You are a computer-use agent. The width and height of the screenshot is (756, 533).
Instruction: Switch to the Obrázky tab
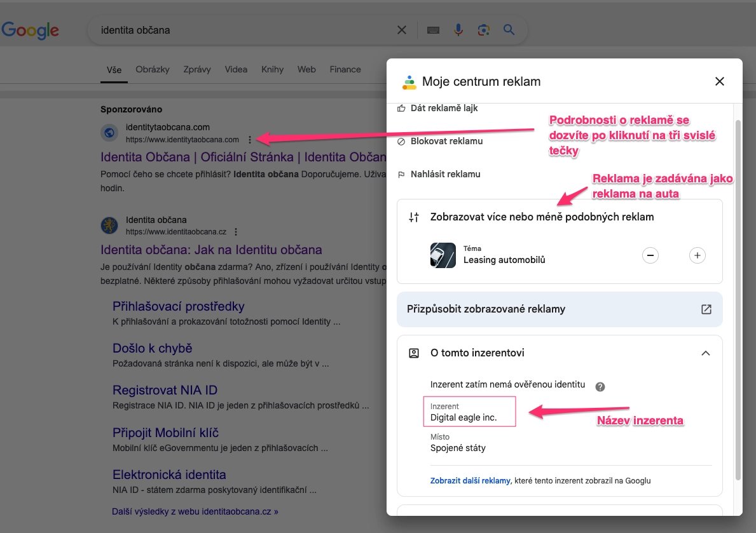[x=153, y=69]
